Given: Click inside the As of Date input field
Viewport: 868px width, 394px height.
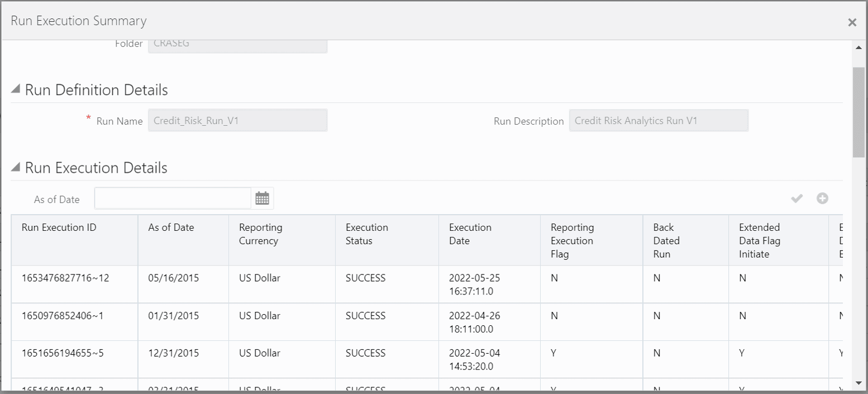Looking at the screenshot, I should (172, 198).
